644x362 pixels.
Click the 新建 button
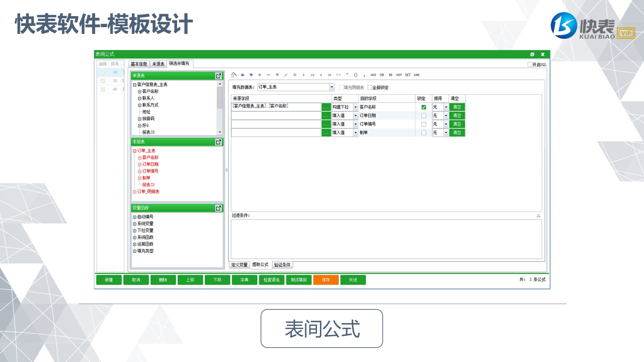(109, 280)
